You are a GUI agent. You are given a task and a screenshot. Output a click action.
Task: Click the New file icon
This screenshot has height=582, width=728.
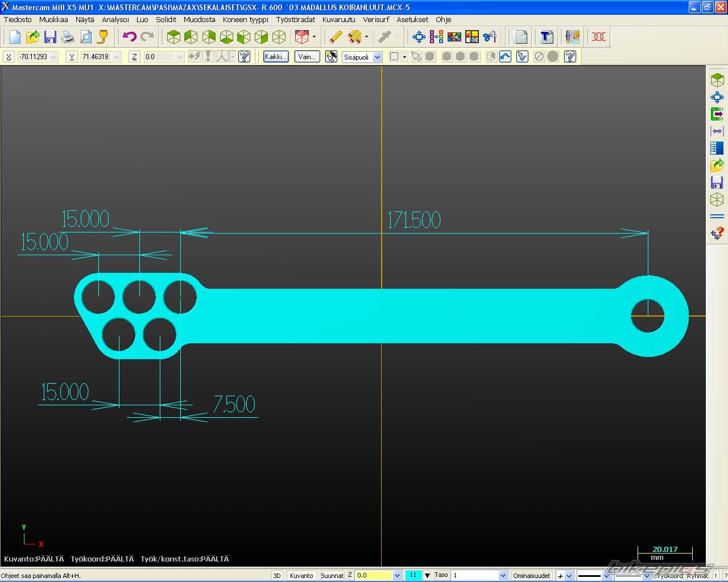click(15, 37)
